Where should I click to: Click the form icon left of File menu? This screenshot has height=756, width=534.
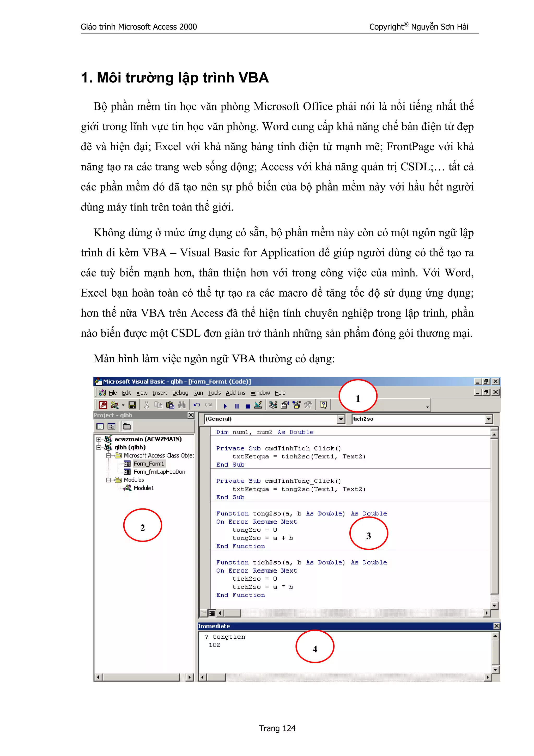[102, 393]
